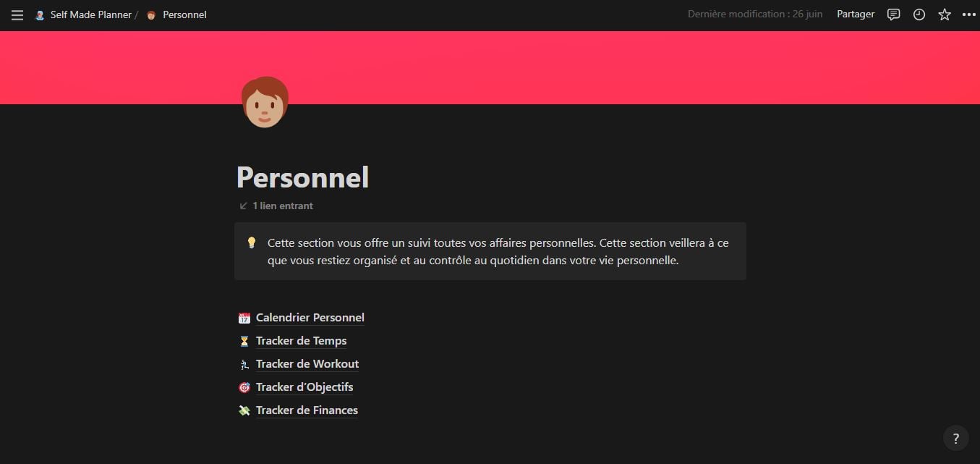Click the calendar icon beside Calendrier Personnel
The height and width of the screenshot is (464, 980).
click(x=244, y=318)
